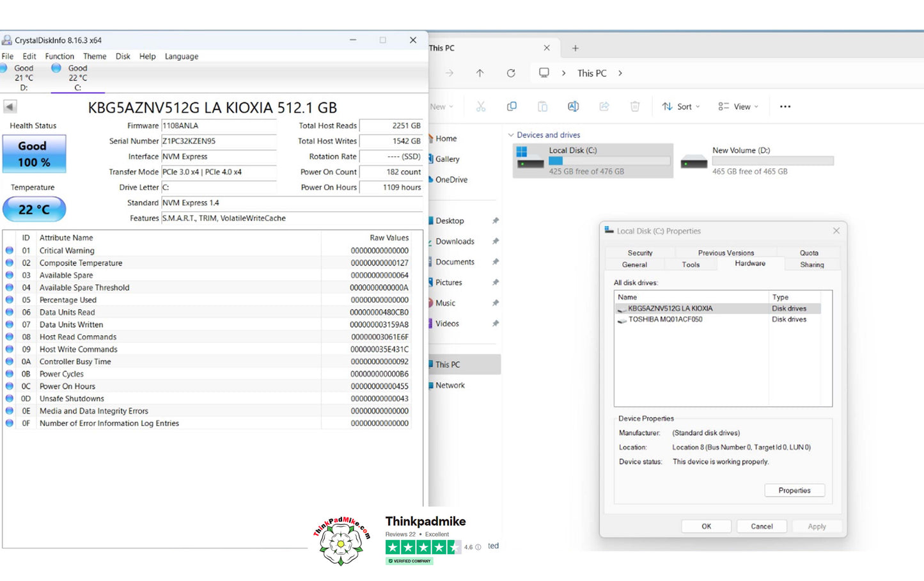924x581 pixels.
Task: Open the Sort dropdown in File Explorer
Action: (681, 106)
